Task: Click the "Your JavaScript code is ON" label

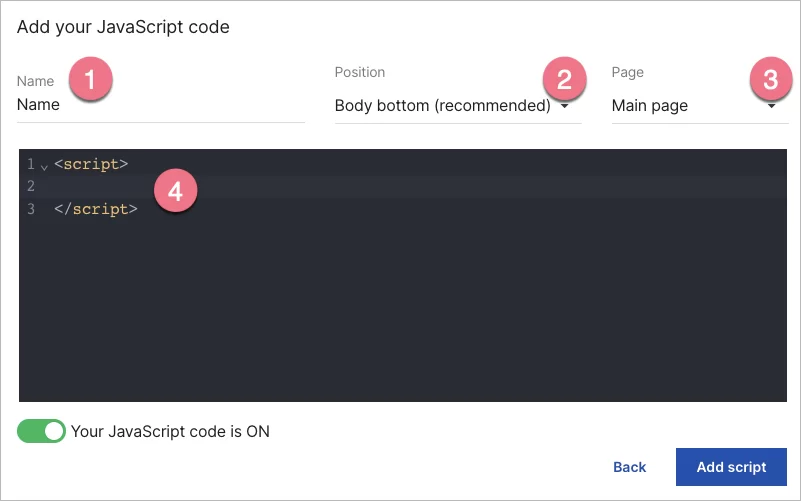Action: (170, 431)
